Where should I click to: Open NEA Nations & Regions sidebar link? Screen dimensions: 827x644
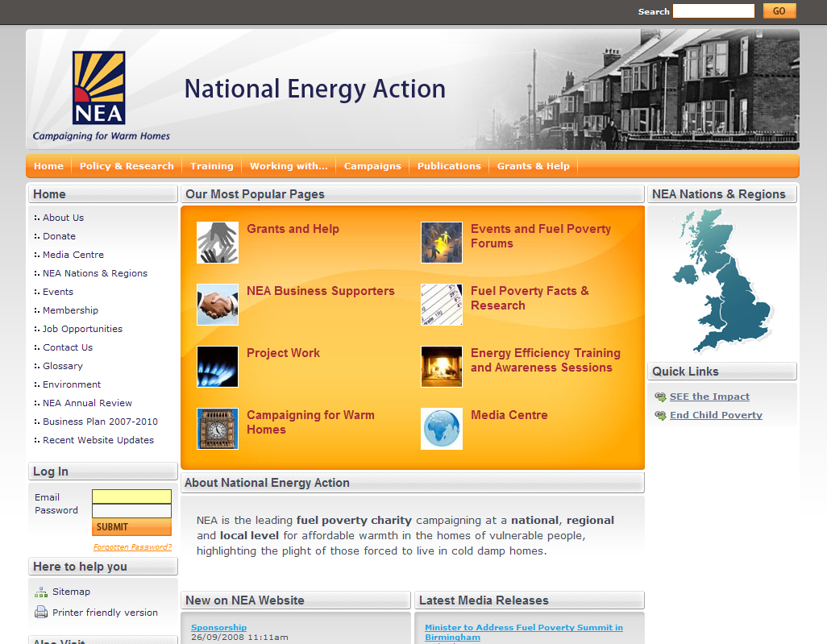(x=95, y=273)
